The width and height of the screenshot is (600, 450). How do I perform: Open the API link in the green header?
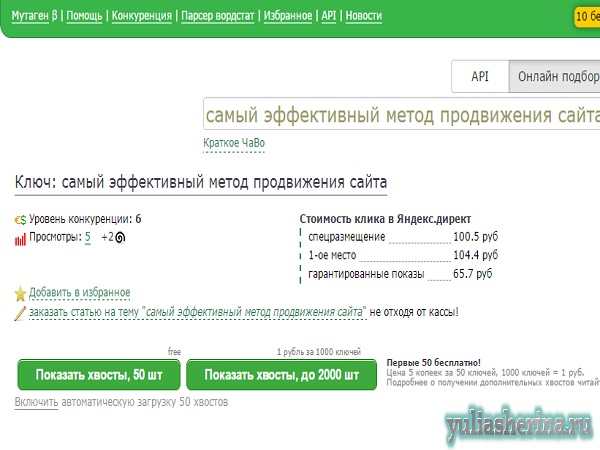point(329,16)
